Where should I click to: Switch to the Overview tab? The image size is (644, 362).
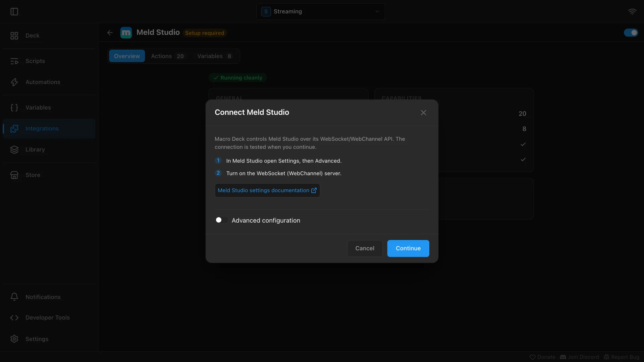127,56
